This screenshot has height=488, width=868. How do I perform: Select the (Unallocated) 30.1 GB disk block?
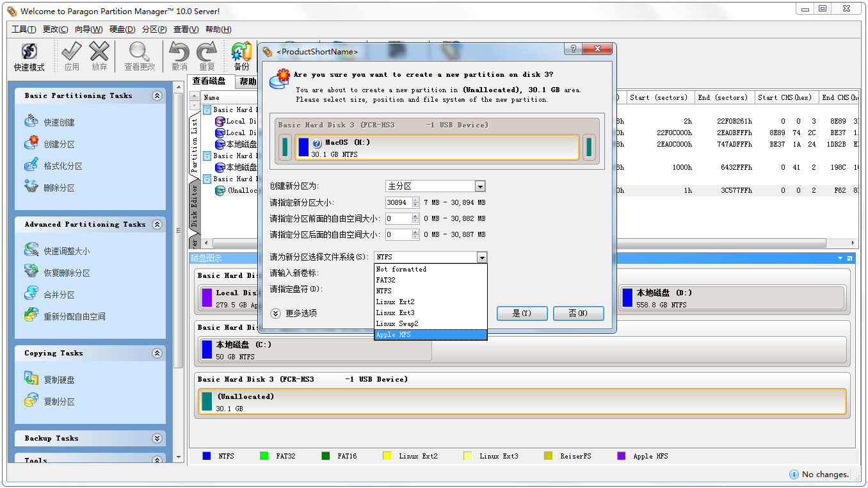coord(522,402)
